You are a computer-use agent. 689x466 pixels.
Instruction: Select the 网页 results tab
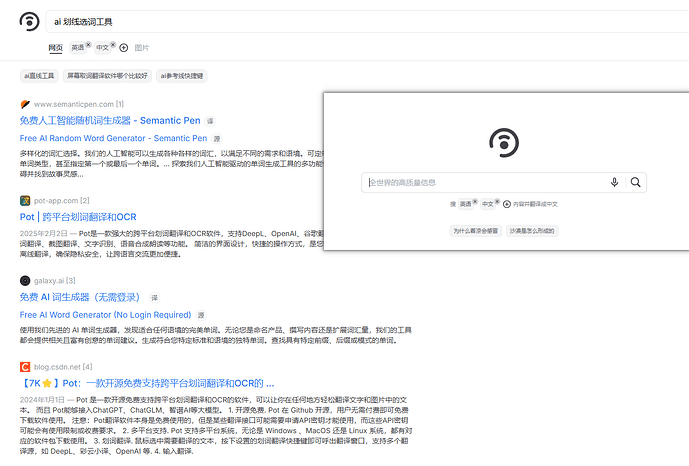tap(55, 48)
